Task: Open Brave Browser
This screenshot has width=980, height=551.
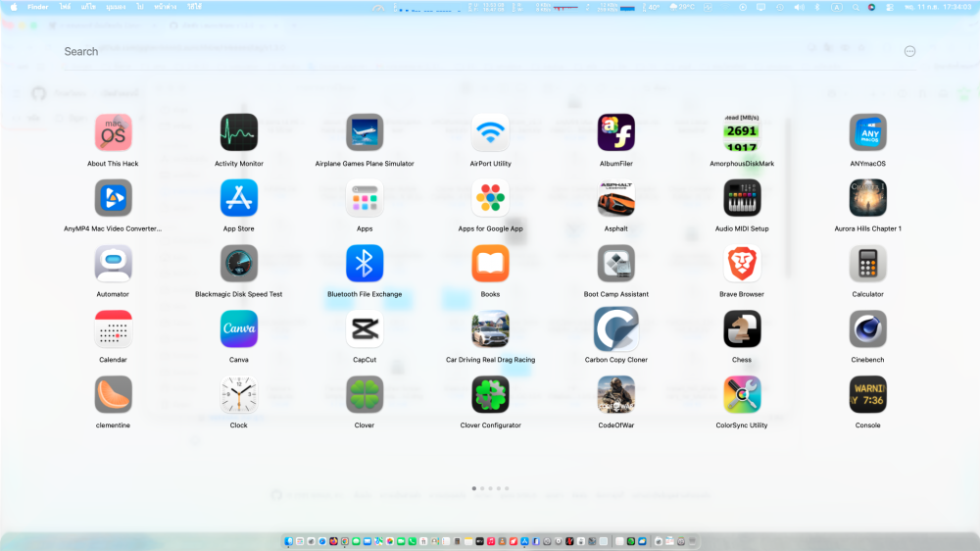Action: point(741,264)
